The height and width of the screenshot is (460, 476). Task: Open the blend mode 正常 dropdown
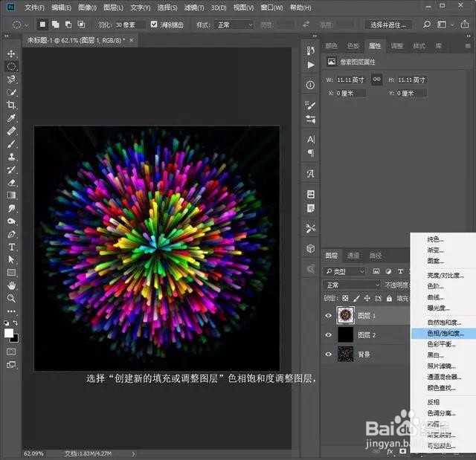coord(351,285)
